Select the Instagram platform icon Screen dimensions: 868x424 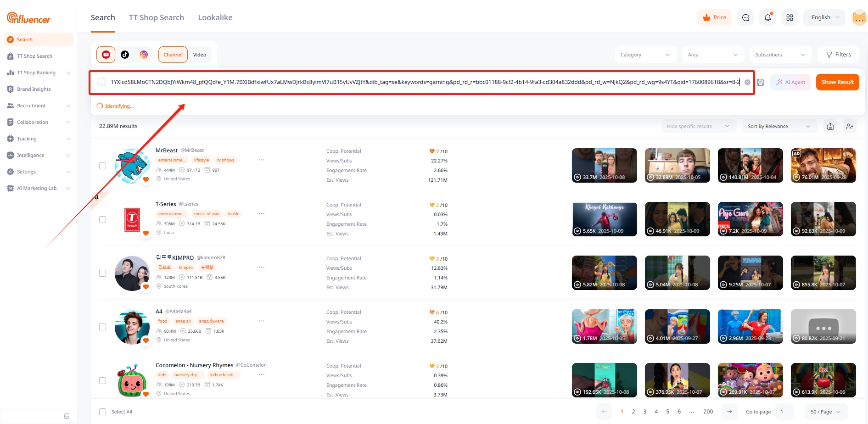[x=144, y=55]
